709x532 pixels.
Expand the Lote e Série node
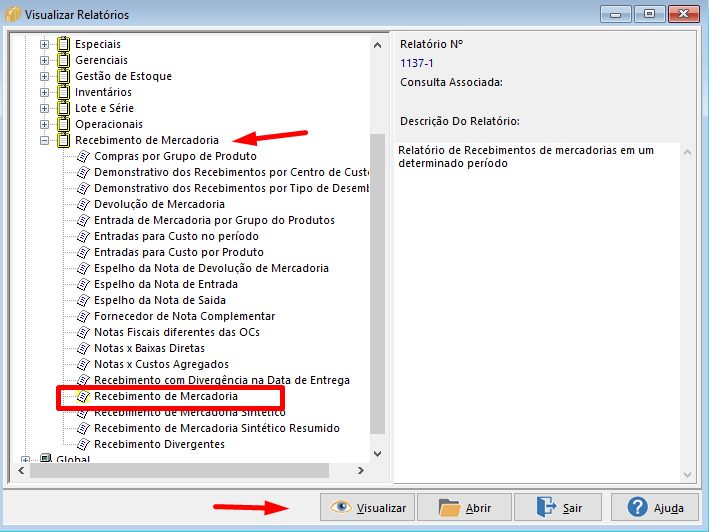[44, 108]
